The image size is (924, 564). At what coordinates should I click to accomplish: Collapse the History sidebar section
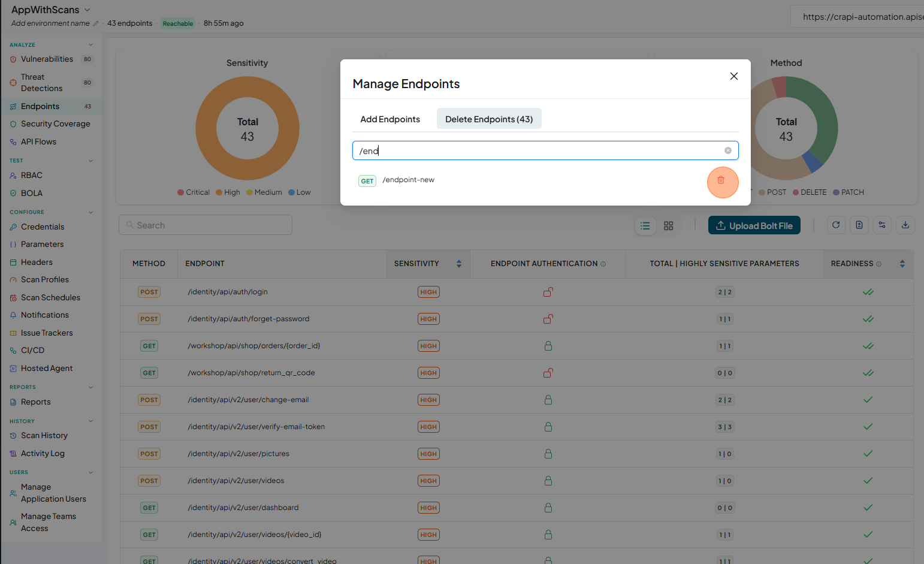coord(91,421)
